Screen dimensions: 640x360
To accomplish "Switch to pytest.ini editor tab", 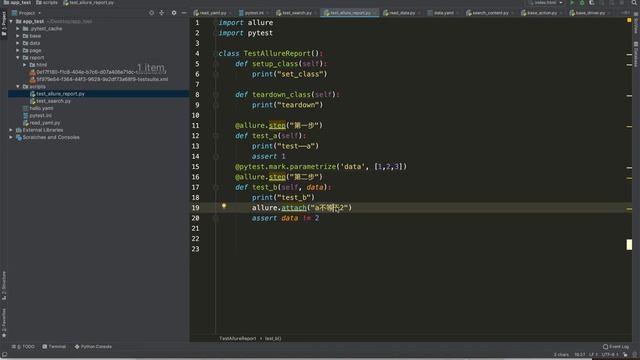I will (x=254, y=13).
